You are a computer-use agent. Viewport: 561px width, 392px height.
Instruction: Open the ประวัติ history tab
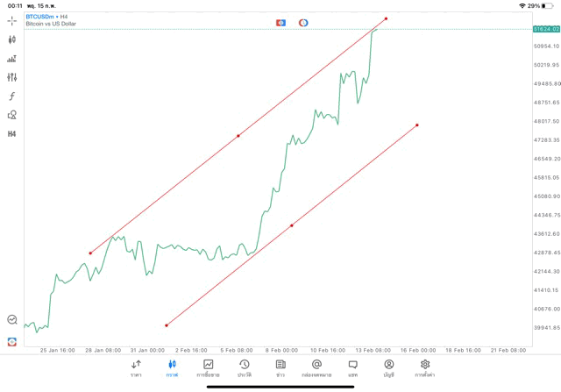[x=245, y=368]
